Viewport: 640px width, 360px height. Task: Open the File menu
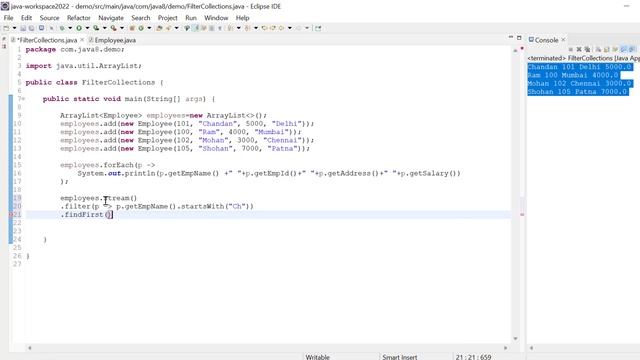(8, 18)
